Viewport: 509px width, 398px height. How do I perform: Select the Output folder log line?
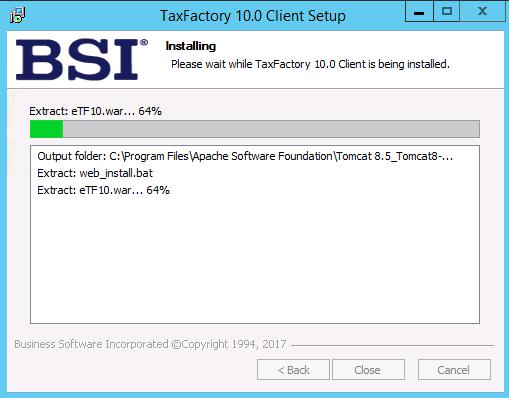(245, 156)
